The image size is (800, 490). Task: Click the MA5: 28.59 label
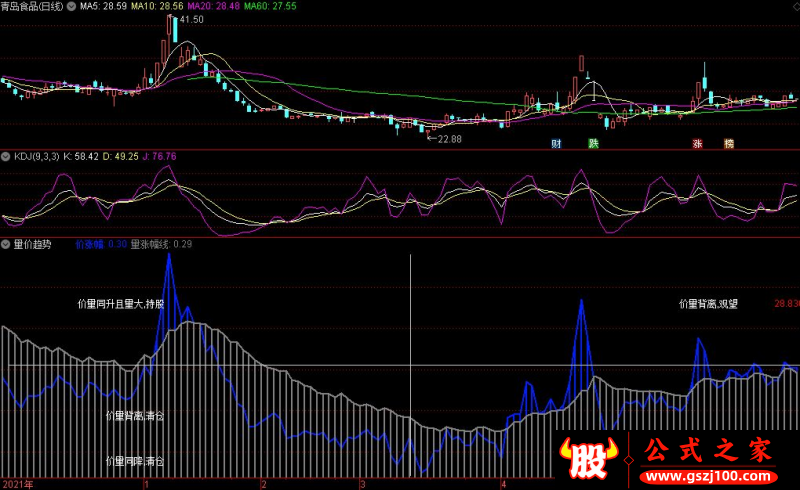point(104,6)
